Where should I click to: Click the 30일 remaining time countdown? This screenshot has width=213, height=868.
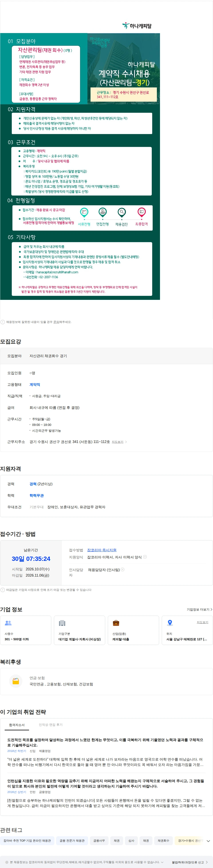(31, 559)
